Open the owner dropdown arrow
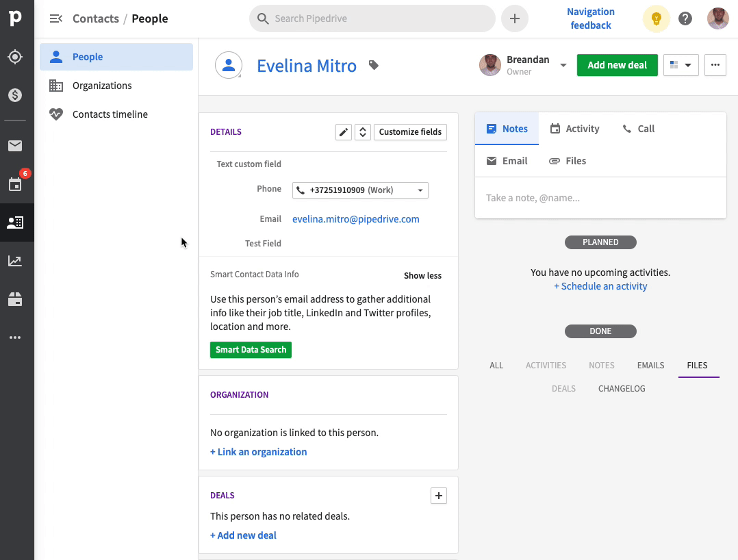 [x=563, y=66]
